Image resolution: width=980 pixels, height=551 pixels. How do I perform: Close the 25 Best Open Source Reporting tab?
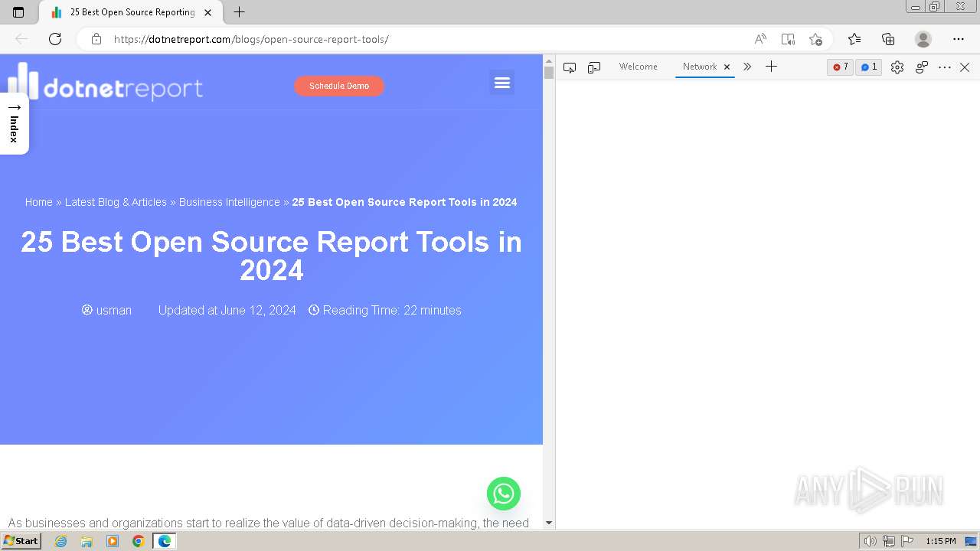click(x=207, y=12)
